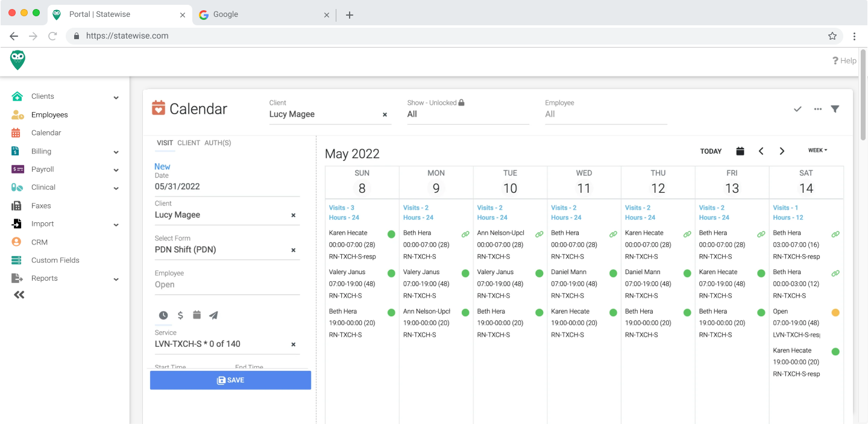868x424 pixels.
Task: Select the clock time icon tab
Action: click(x=163, y=315)
